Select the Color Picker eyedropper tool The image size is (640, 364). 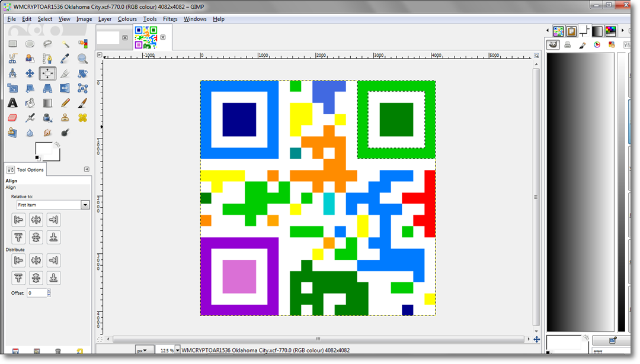pyautogui.click(x=65, y=59)
